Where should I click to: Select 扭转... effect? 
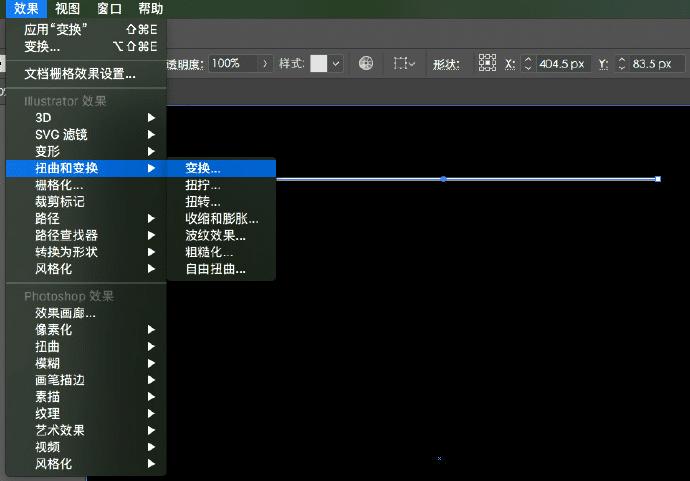coord(221,202)
